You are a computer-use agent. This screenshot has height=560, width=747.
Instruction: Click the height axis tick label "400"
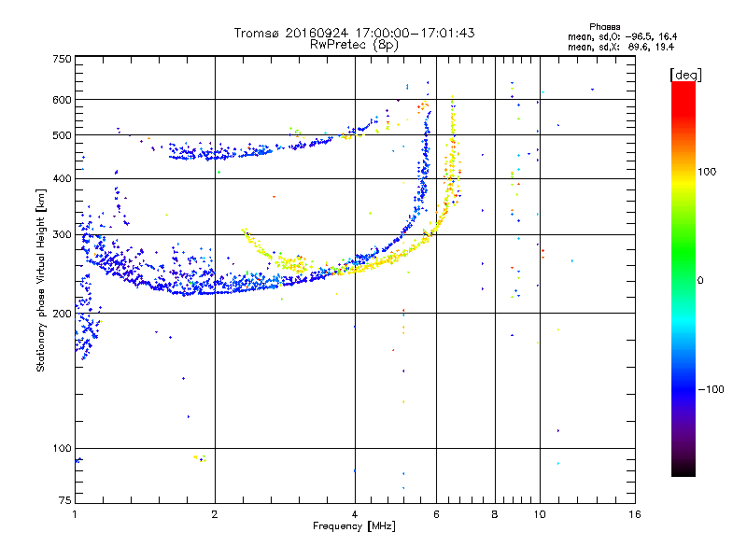click(x=62, y=178)
